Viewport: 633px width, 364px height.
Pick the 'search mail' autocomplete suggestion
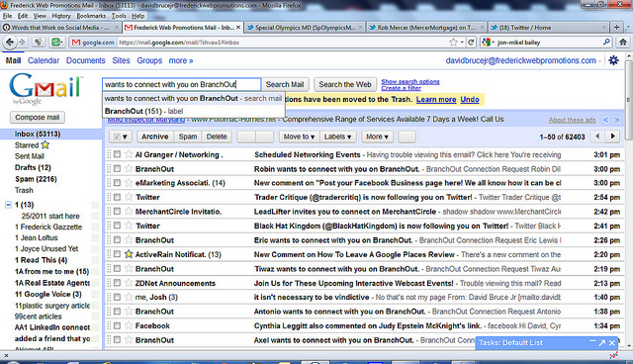pos(194,98)
